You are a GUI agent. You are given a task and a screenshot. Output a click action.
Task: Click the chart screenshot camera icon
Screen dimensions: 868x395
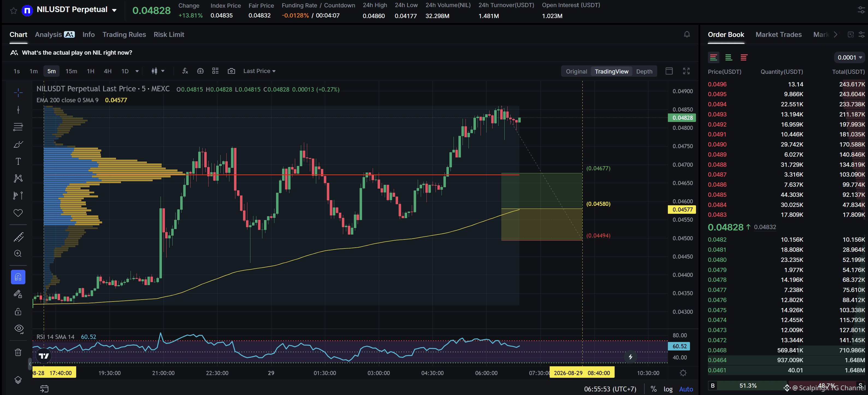[231, 71]
